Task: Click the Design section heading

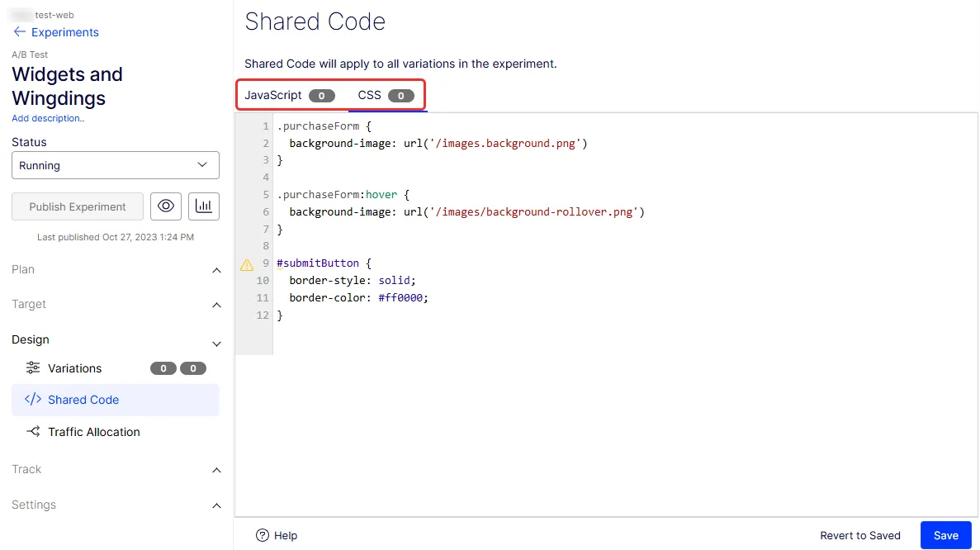Action: [30, 339]
